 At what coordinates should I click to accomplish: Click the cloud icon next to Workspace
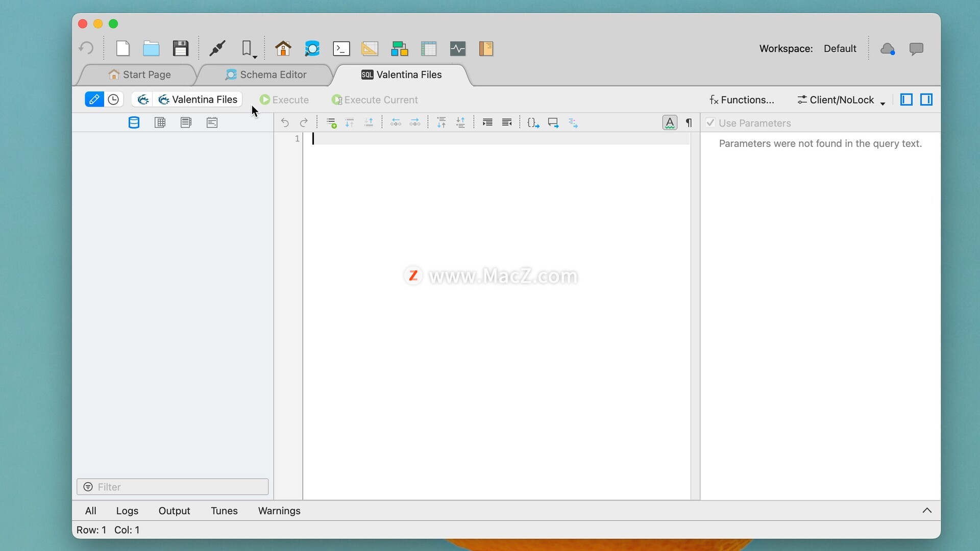click(888, 49)
